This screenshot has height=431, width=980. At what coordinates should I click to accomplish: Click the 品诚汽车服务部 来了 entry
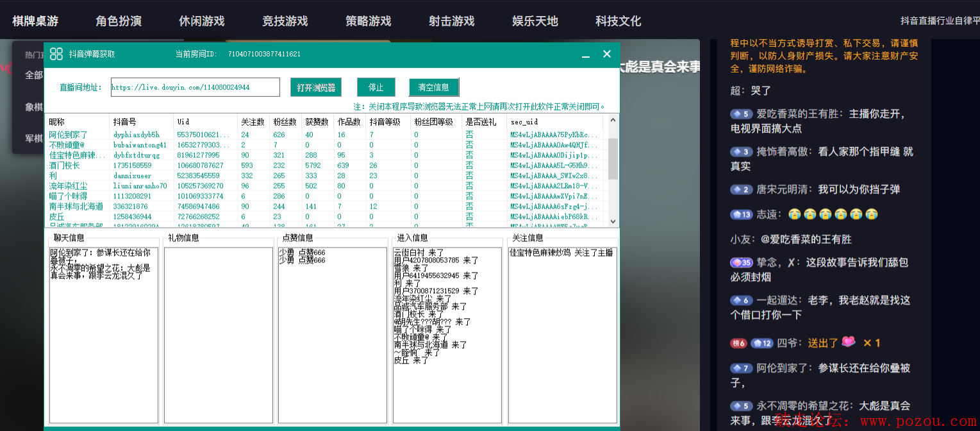click(x=431, y=307)
